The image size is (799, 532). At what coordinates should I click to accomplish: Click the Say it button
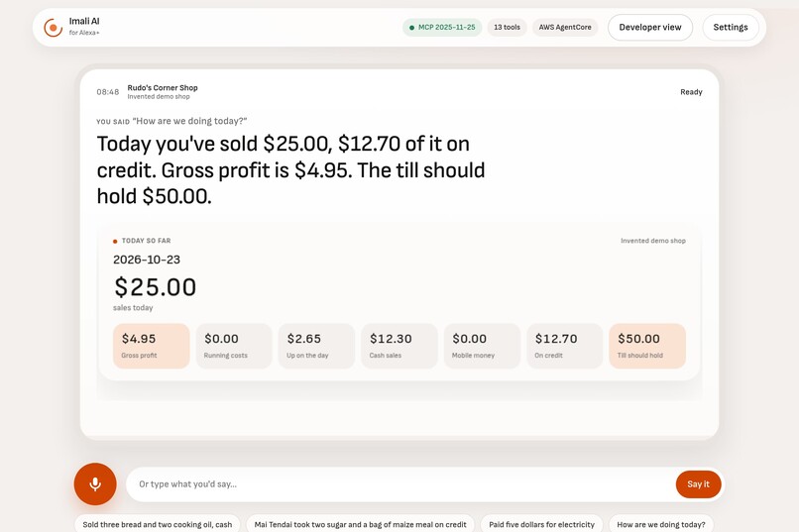coord(698,484)
